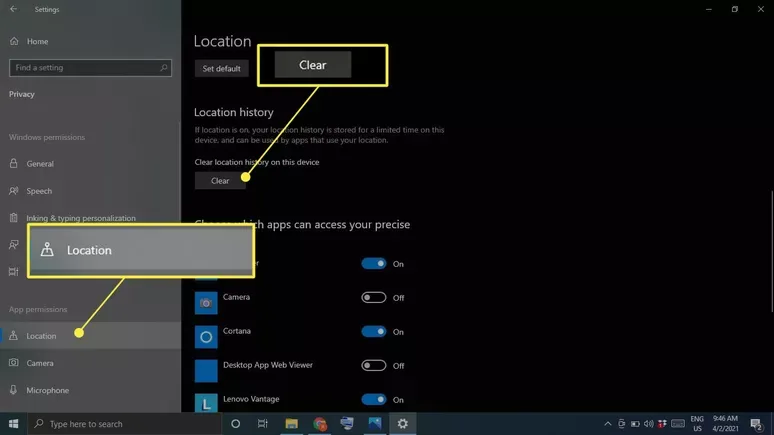
Task: Turn off Cortana location access toggle
Action: coord(374,332)
